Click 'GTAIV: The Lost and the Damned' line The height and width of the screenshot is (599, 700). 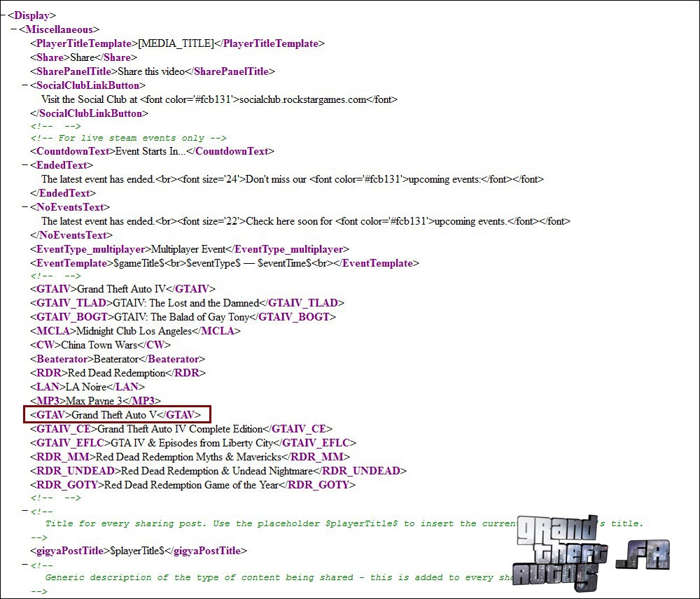187,303
